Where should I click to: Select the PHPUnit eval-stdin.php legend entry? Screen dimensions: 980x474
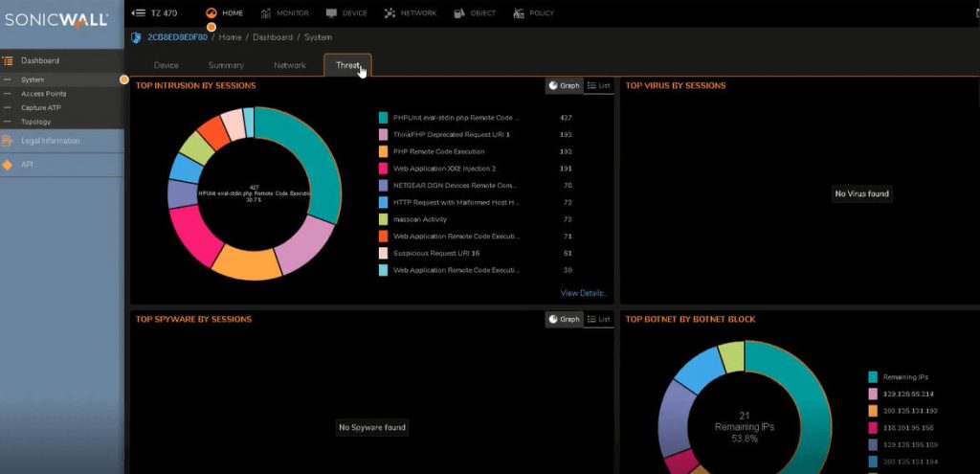pyautogui.click(x=457, y=118)
